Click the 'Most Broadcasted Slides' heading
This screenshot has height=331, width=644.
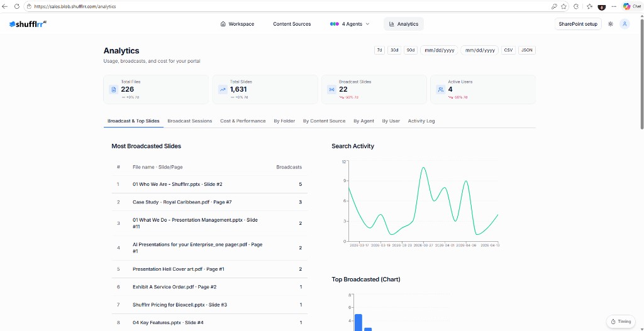pos(146,146)
